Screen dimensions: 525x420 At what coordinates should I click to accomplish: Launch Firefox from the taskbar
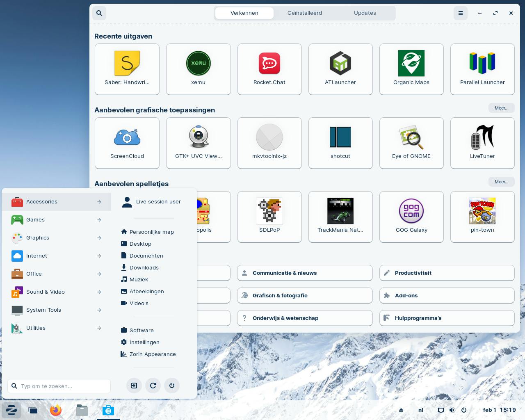[56, 410]
